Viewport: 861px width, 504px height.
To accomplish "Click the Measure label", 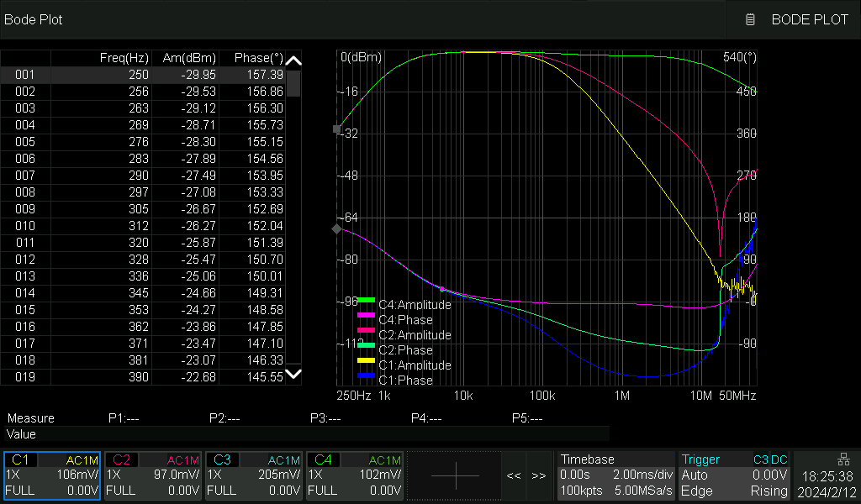I will point(31,418).
